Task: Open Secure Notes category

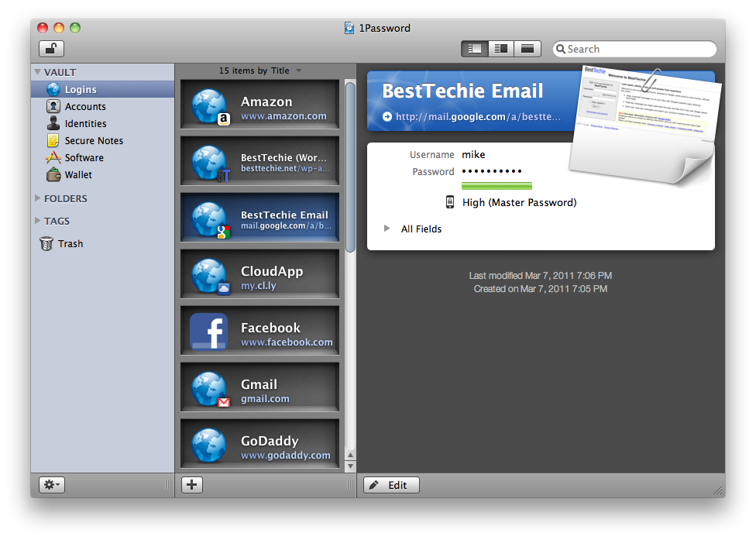Action: click(x=93, y=141)
